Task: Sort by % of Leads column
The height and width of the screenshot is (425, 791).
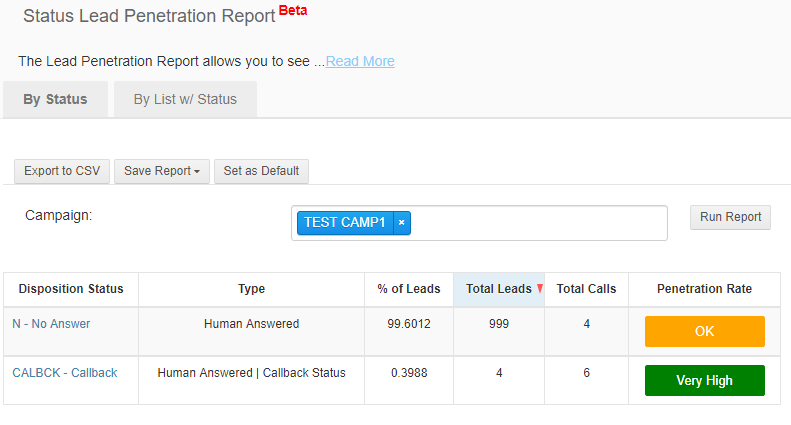Action: point(408,289)
